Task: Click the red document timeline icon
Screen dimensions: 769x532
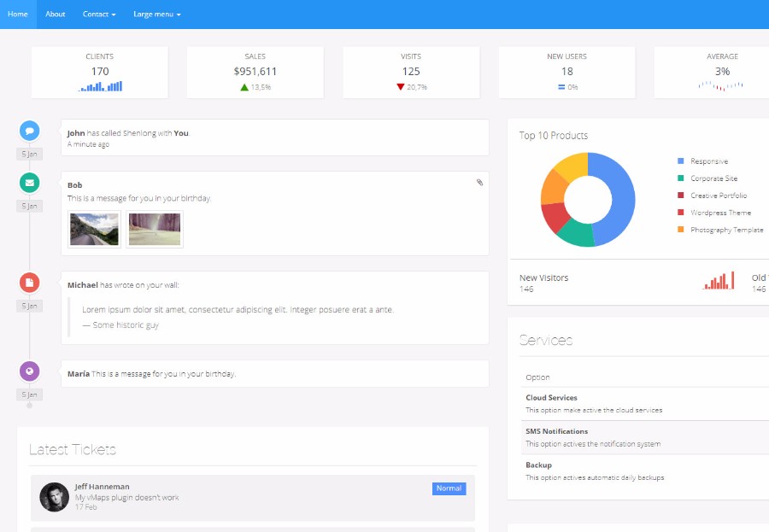Action: point(29,283)
